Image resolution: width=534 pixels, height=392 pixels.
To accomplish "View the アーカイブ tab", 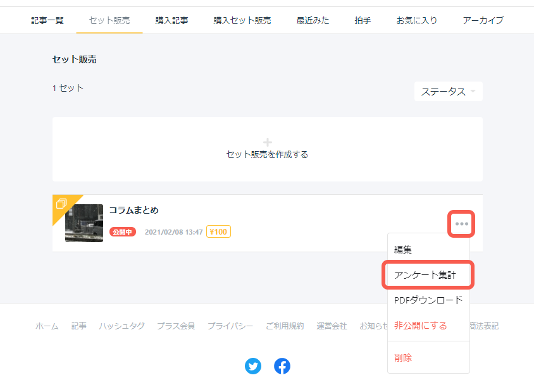I will tap(483, 20).
